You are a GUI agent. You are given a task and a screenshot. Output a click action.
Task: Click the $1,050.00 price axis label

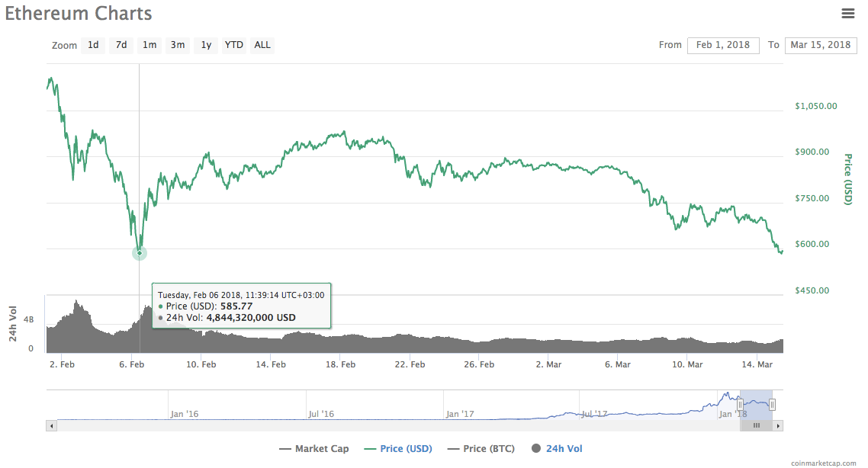pos(816,106)
